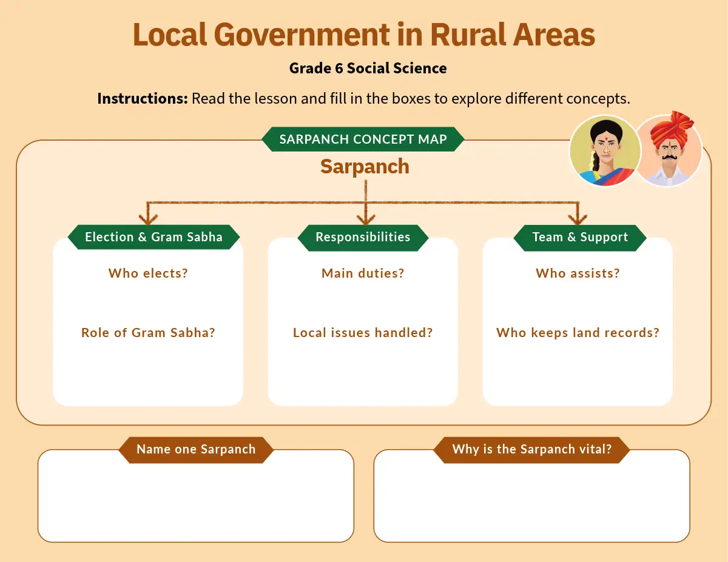The height and width of the screenshot is (562, 728).
Task: Select the Team & Support label
Action: (x=580, y=237)
